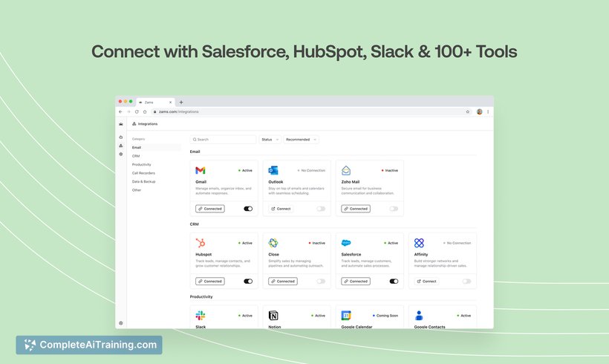This screenshot has width=609, height=364.
Task: Click the Connect button under Outlook
Action: click(x=281, y=209)
